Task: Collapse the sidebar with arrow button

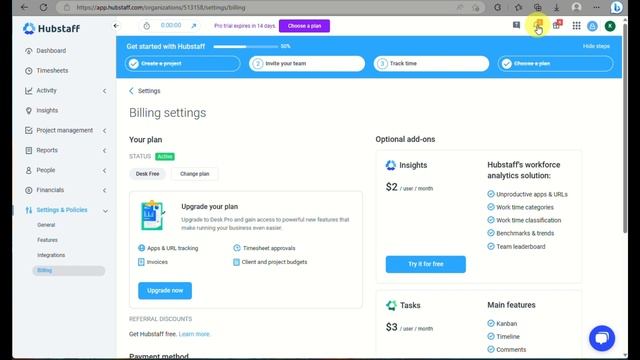Action: point(116,26)
